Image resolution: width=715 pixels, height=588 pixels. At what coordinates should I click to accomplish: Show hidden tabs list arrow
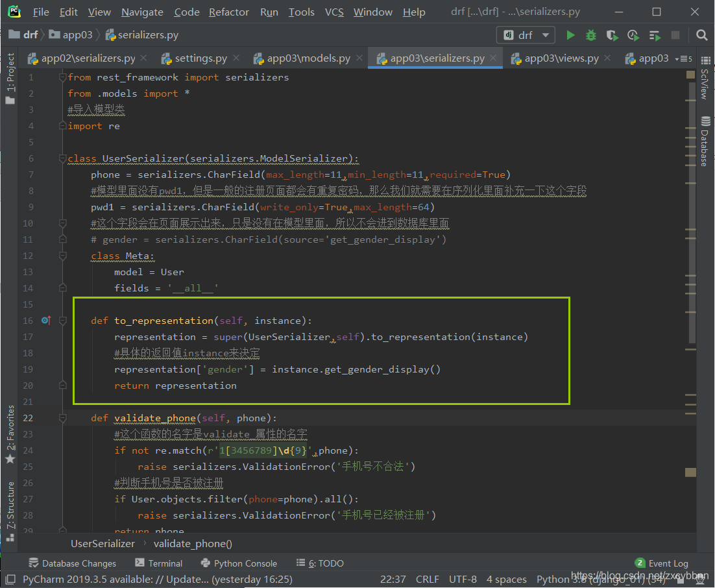tap(684, 59)
